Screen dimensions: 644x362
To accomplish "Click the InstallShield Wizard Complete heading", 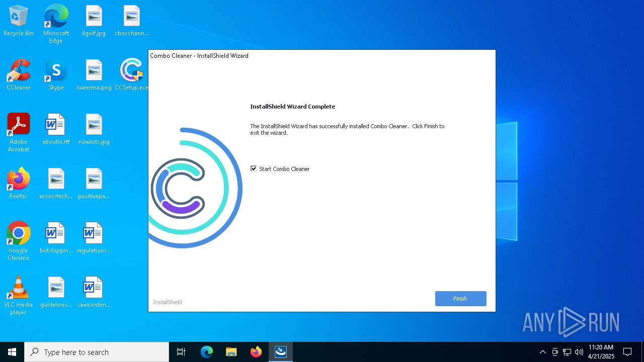I will pyautogui.click(x=293, y=107).
